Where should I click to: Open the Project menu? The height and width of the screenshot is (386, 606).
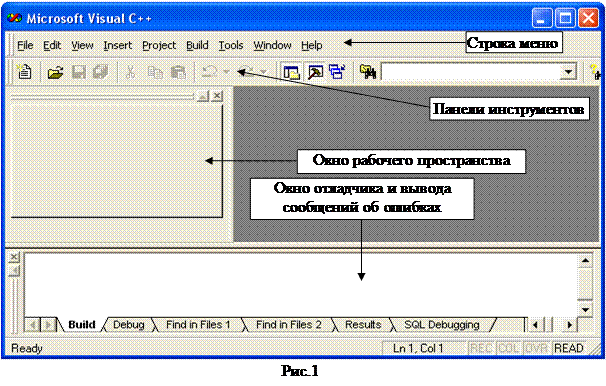point(159,46)
